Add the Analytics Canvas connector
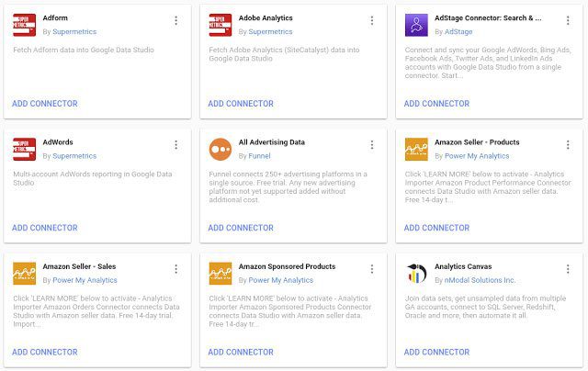Image resolution: width=588 pixels, height=371 pixels. click(x=436, y=352)
